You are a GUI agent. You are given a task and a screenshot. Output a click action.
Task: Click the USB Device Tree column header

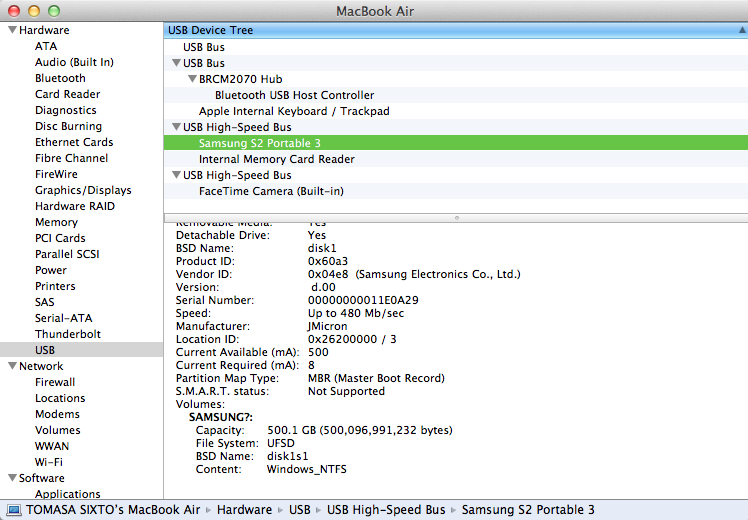[456, 30]
